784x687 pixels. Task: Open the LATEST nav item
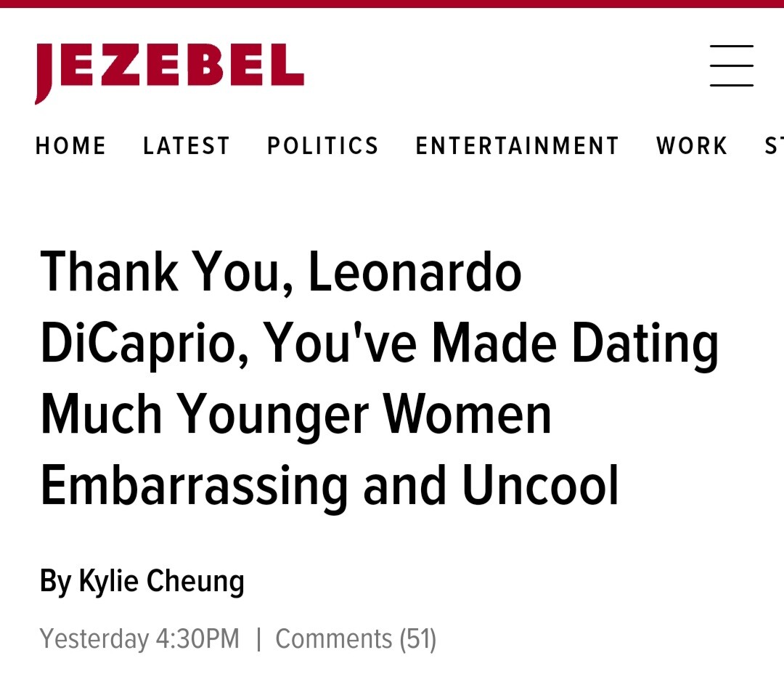(187, 146)
